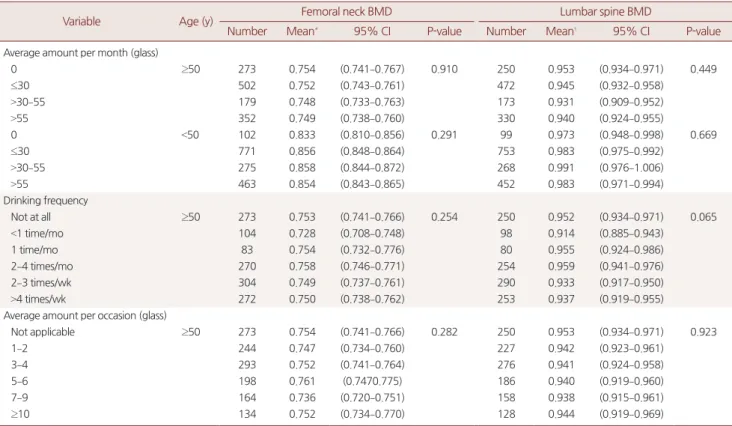Click the CI cell '(0.810–0.856)'

point(372,135)
